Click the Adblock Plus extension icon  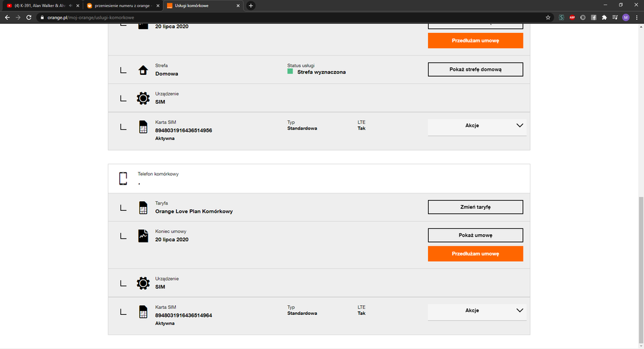click(x=572, y=17)
